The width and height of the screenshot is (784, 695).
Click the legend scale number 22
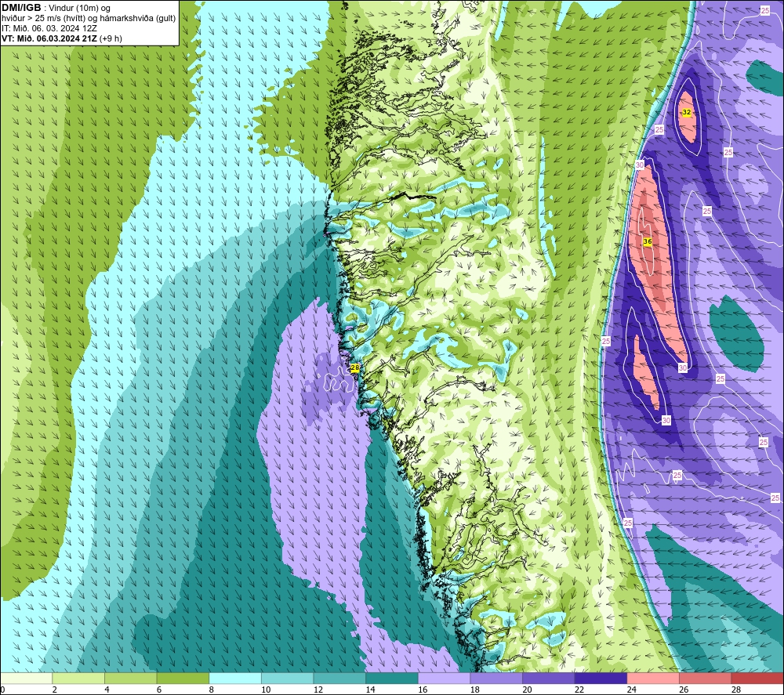[579, 690]
